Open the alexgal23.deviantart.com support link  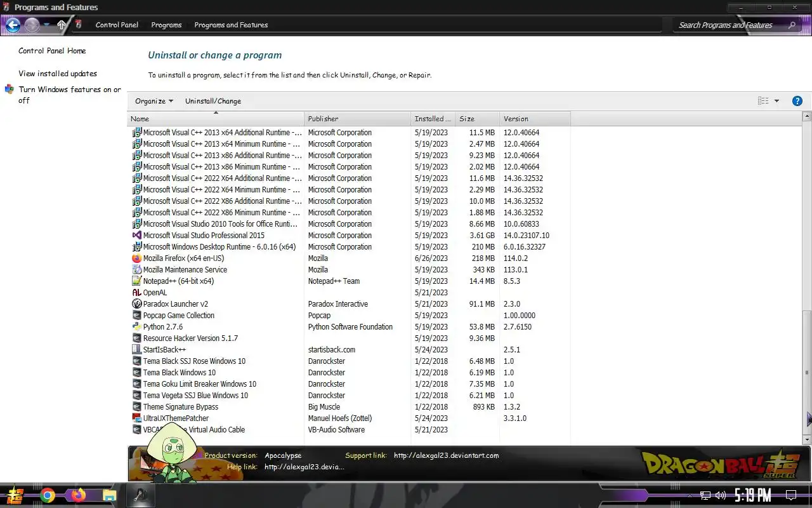446,455
